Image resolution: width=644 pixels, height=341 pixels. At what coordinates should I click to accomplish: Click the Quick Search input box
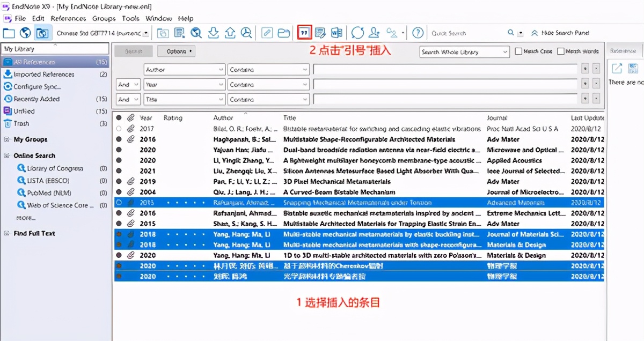pos(467,33)
